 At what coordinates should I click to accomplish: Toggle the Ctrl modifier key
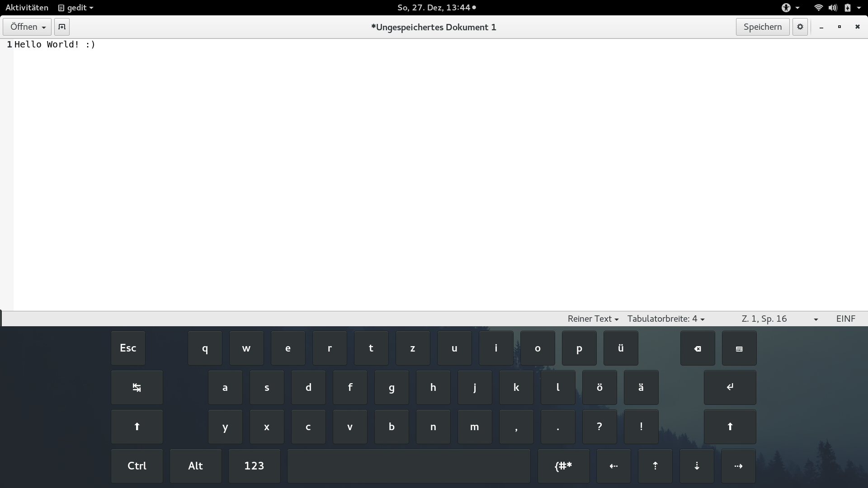(137, 466)
